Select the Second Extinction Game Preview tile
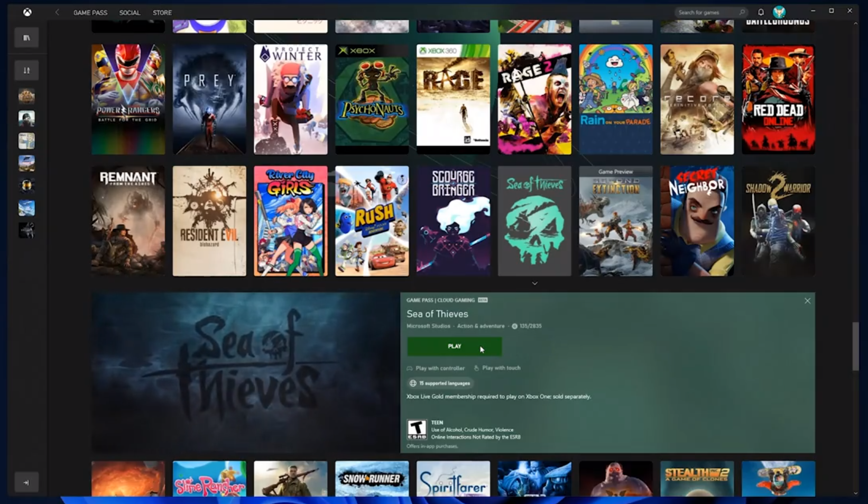The width and height of the screenshot is (868, 504). [616, 221]
